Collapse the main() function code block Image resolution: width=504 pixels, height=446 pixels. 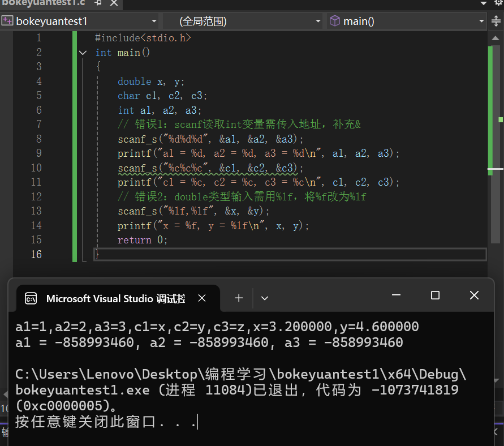pyautogui.click(x=83, y=53)
